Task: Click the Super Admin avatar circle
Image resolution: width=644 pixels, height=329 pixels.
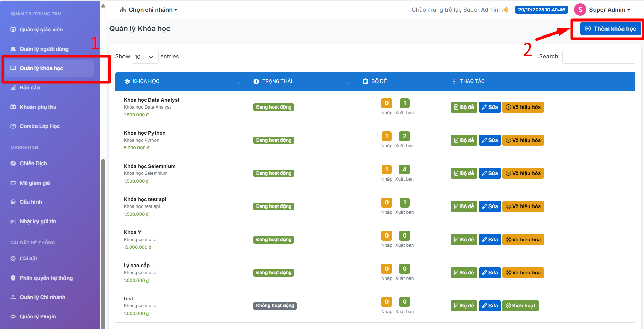Action: pyautogui.click(x=580, y=10)
